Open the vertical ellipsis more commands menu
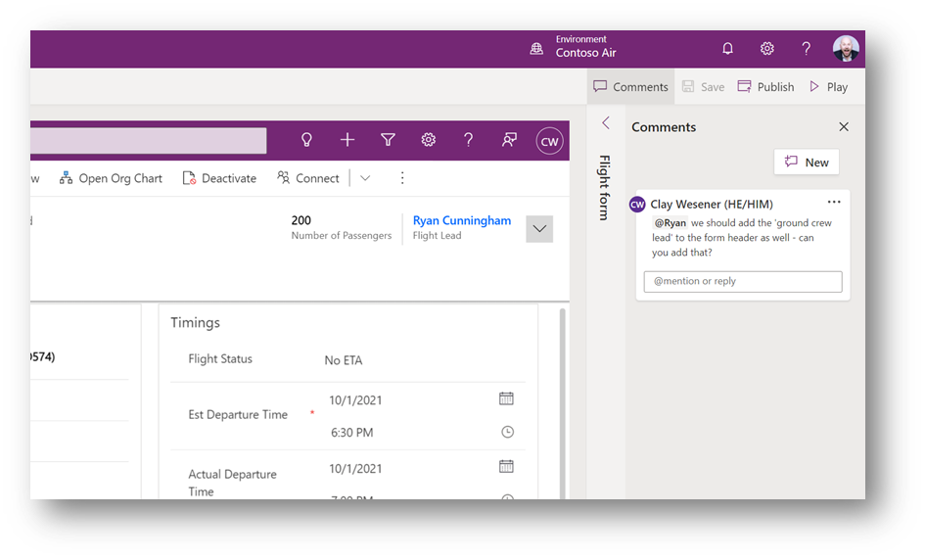The height and width of the screenshot is (560, 926). [401, 178]
